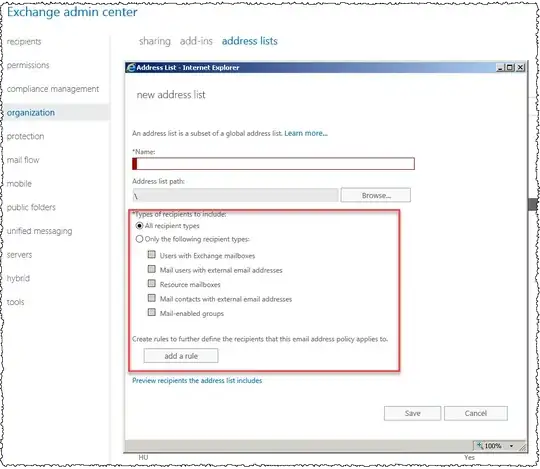This screenshot has height=469, width=540.
Task: Open mail flow section
Action: (23, 160)
